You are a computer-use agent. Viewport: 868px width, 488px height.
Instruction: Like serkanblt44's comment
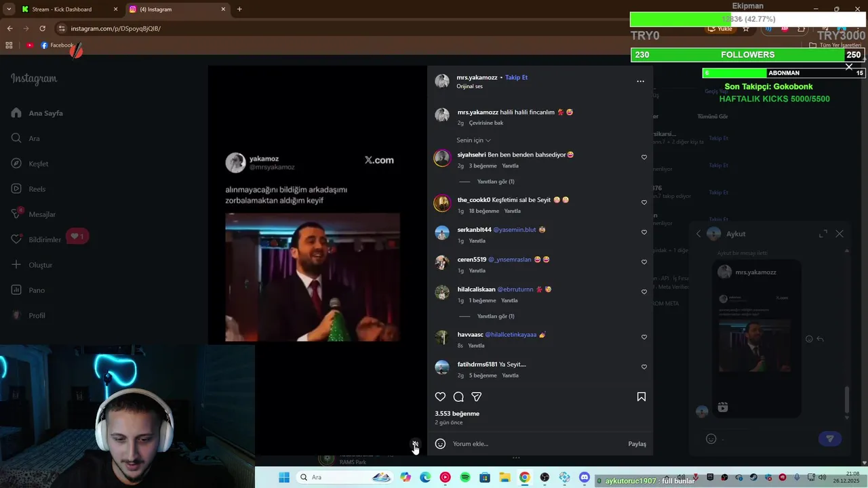[644, 232]
